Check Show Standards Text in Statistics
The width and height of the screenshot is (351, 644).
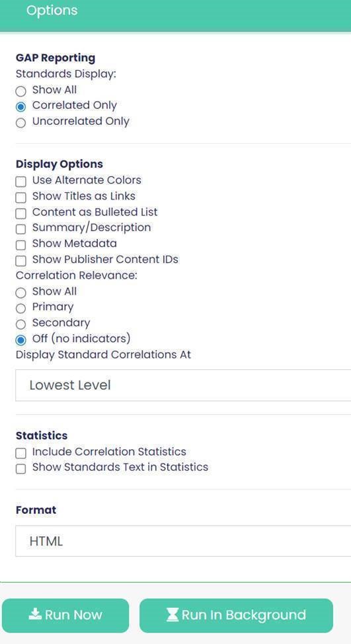click(x=20, y=468)
